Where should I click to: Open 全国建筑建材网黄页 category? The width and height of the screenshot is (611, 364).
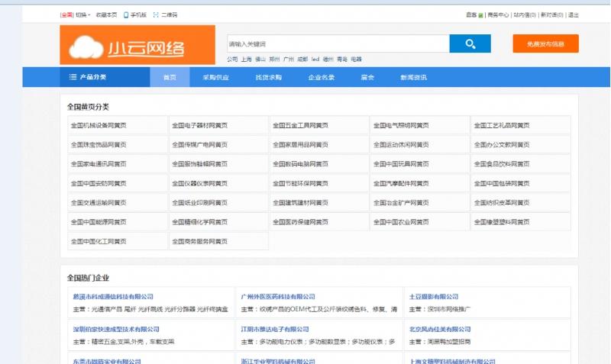pos(300,202)
